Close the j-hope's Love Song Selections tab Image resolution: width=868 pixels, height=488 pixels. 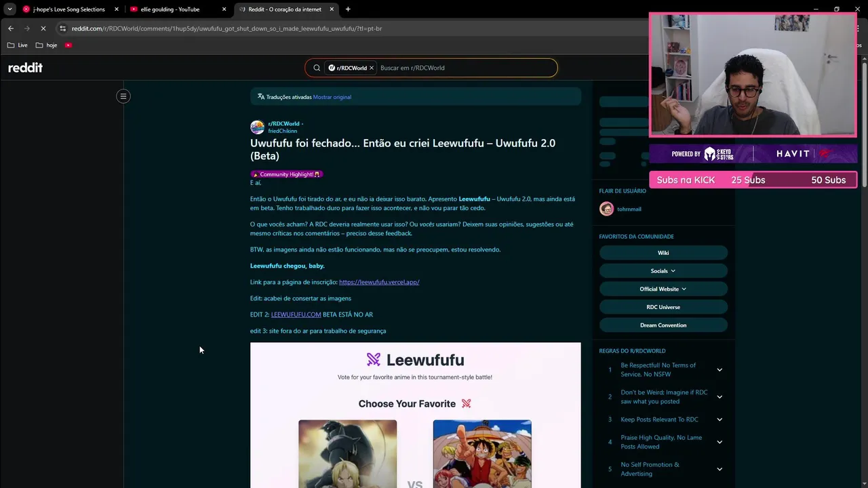[116, 9]
